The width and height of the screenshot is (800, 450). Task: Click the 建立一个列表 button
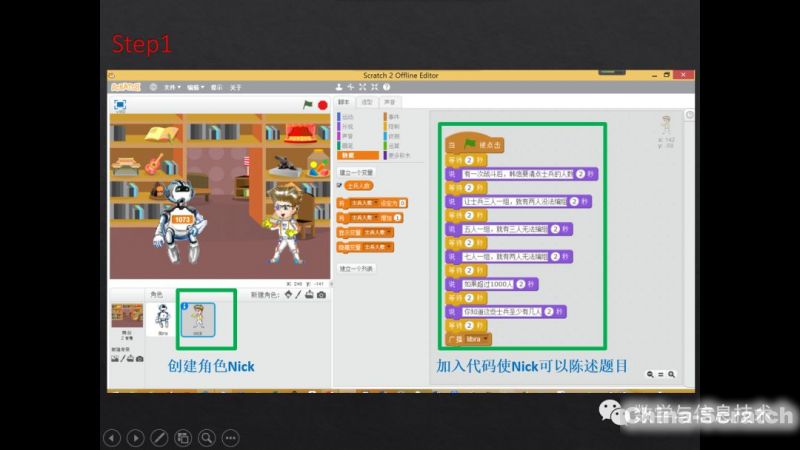pos(357,268)
